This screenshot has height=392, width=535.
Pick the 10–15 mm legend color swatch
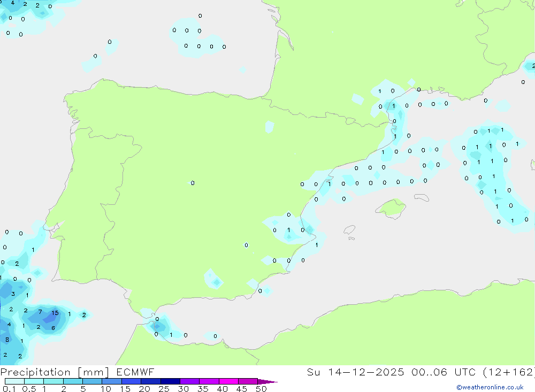point(112,381)
